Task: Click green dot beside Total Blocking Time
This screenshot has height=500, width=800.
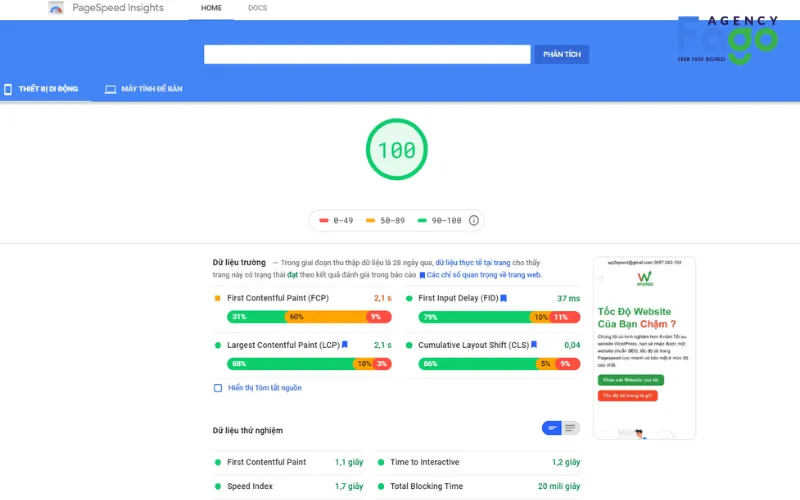Action: click(381, 486)
